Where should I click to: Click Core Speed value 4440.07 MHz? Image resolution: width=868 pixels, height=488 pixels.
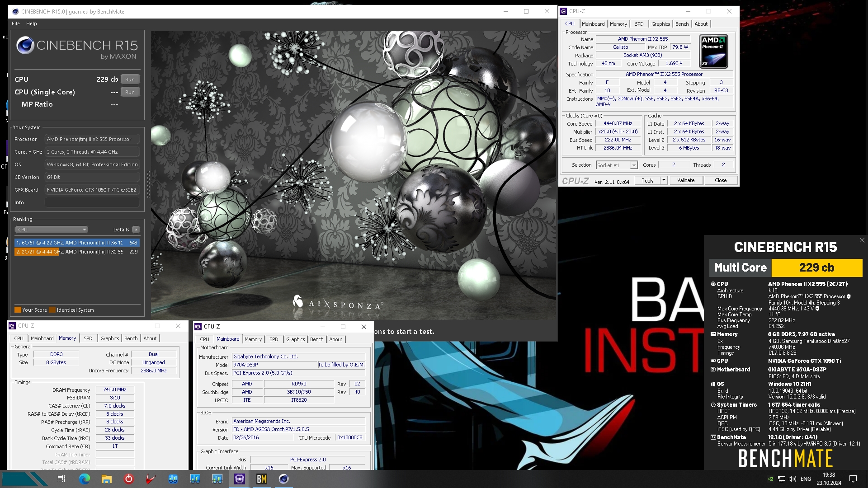[x=618, y=123]
